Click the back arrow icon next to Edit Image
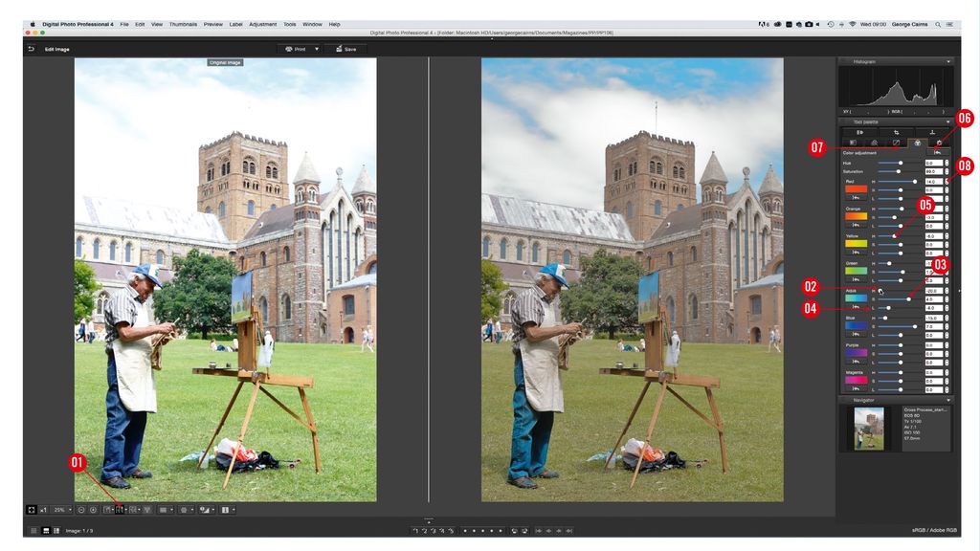980x551 pixels. click(x=30, y=48)
